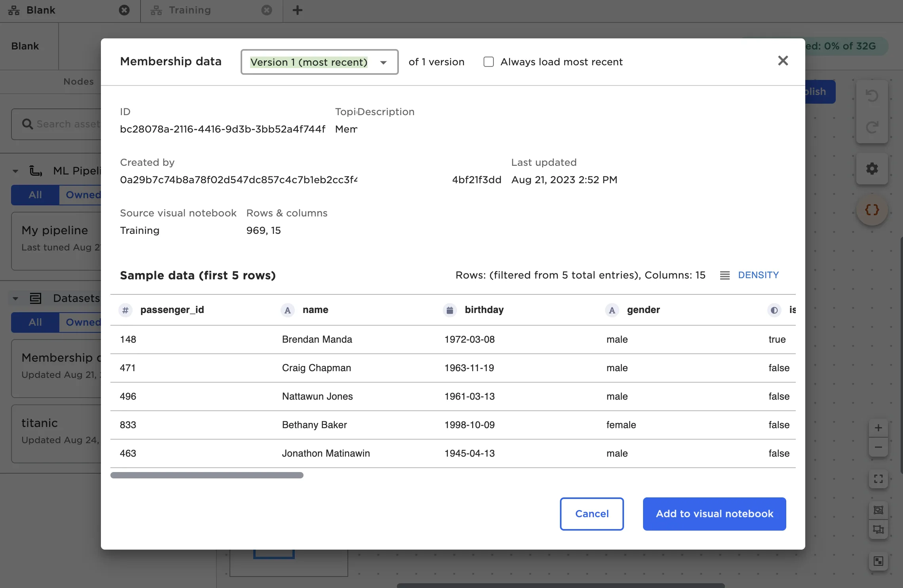
Task: Zoom out on the canvas
Action: coord(878,448)
